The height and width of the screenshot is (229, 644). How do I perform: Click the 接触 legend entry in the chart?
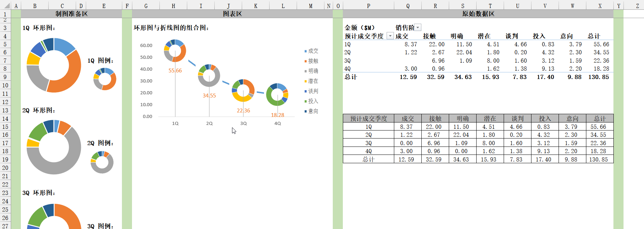tap(311, 61)
